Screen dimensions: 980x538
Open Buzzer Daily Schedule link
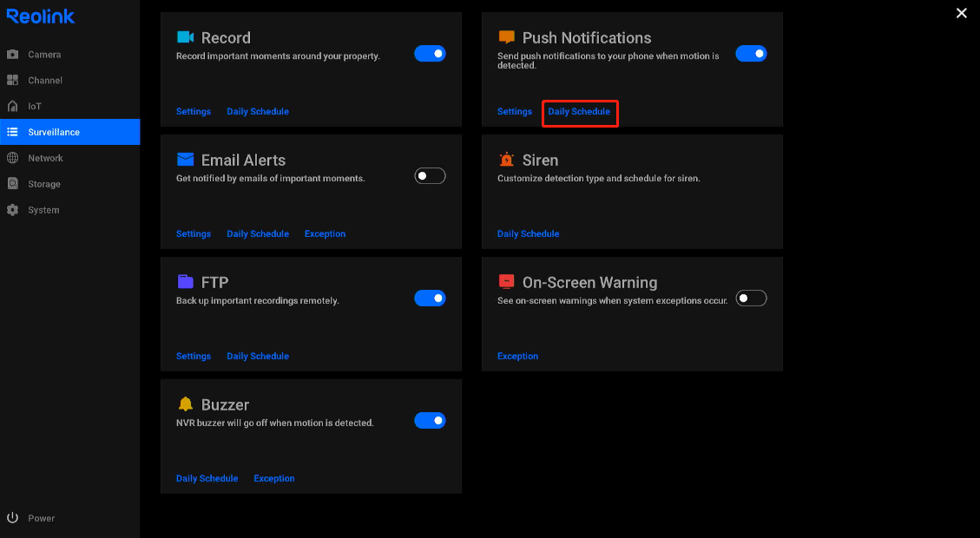coord(207,479)
